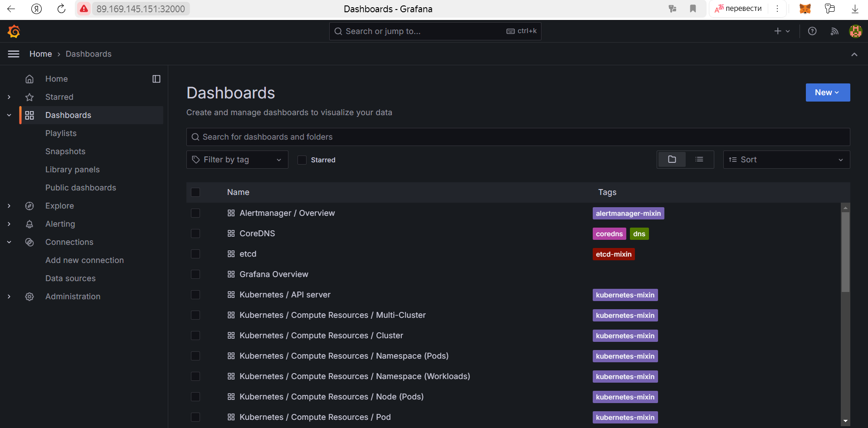Select the CoreDNS row checkbox

click(195, 233)
